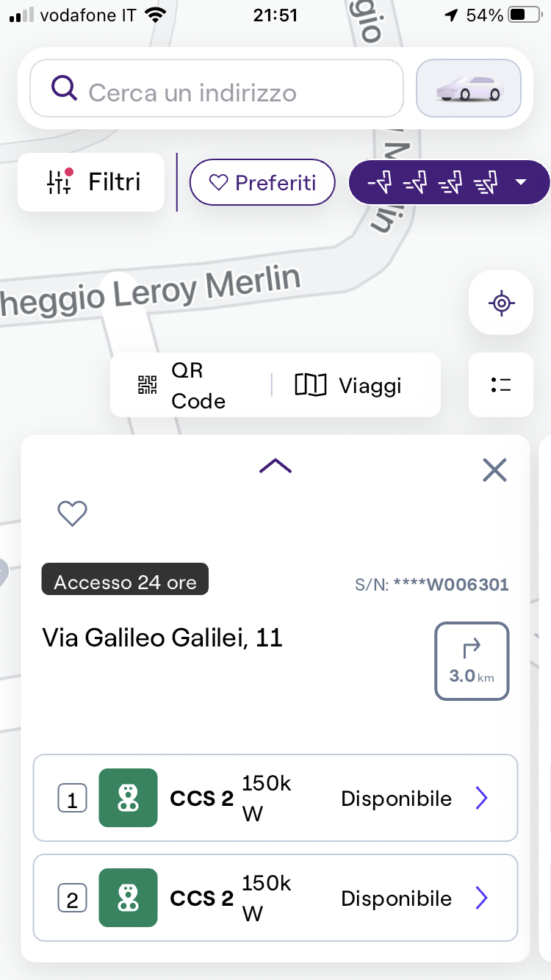
Task: Tap the search magnifier icon
Action: point(65,89)
